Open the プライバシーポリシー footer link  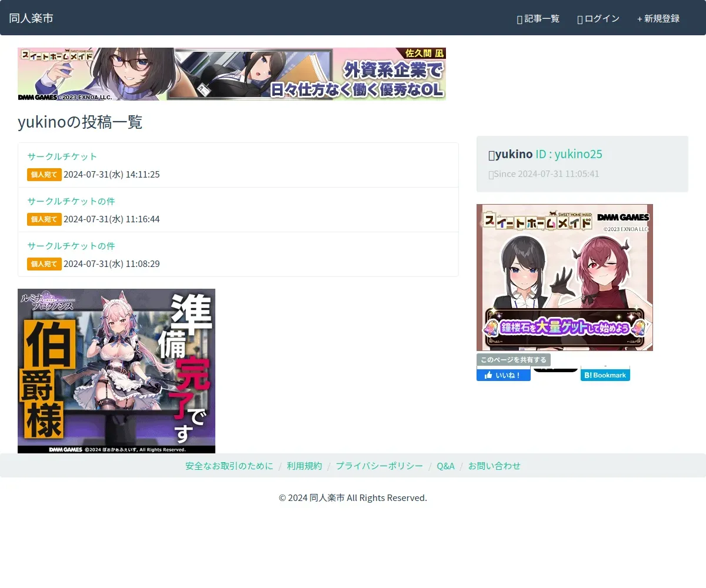[379, 466]
